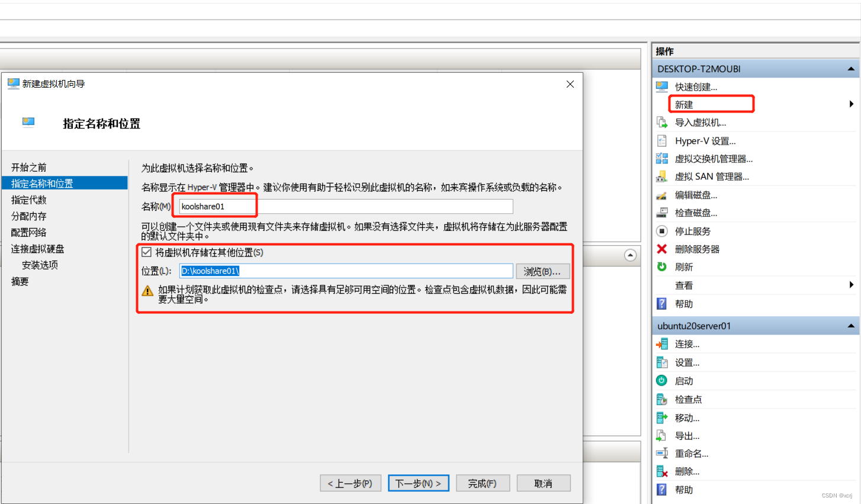
Task: Select the 指定名称和位置 wizard step
Action: (65, 183)
